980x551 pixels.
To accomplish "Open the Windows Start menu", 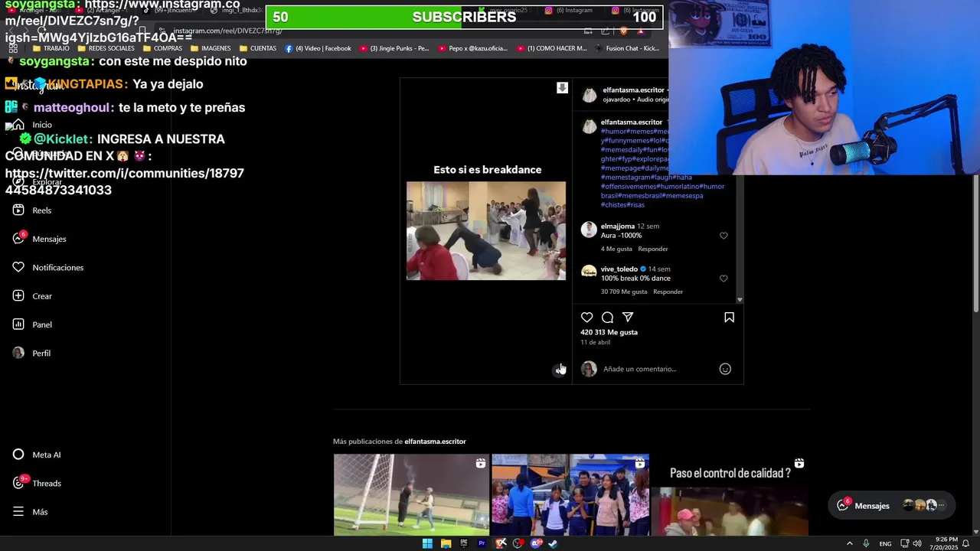I will [x=427, y=543].
